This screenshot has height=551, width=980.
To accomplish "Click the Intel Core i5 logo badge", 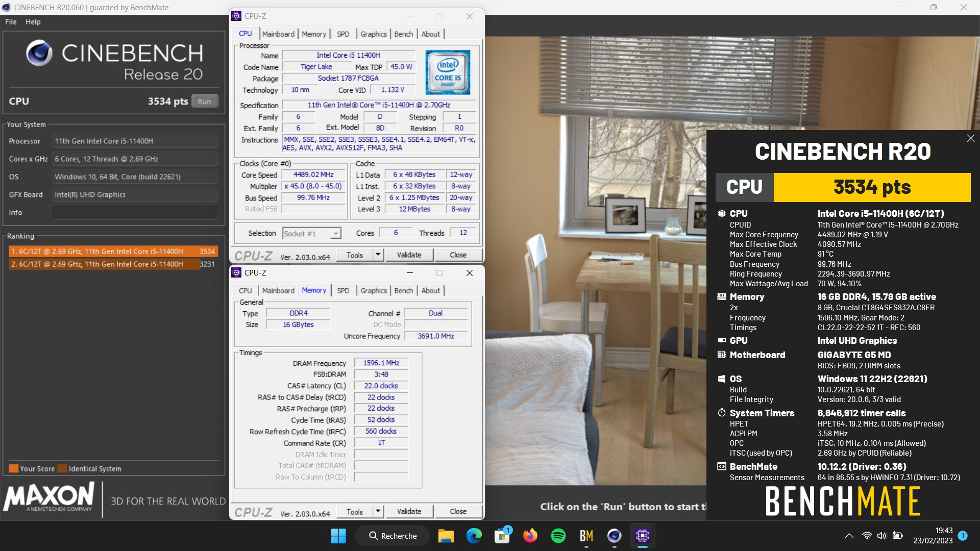I will (x=448, y=72).
